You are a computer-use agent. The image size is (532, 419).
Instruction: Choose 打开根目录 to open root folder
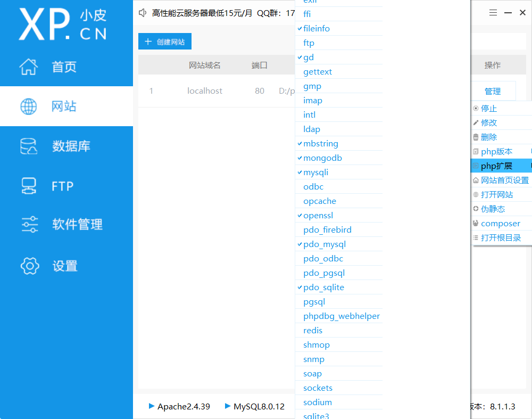click(x=502, y=237)
